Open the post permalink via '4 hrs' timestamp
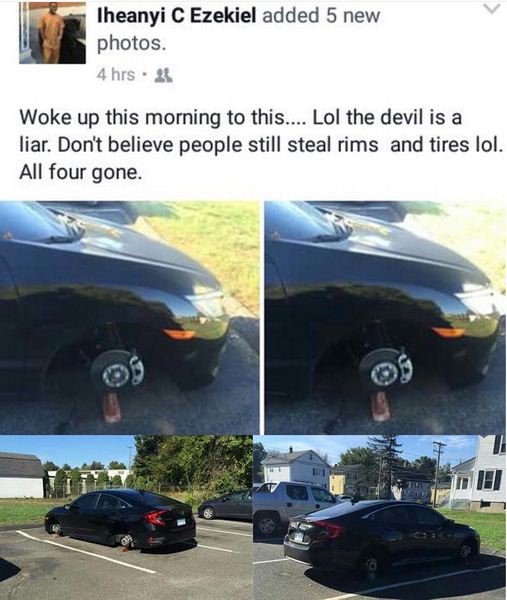Screen dimensions: 507x600 pyautogui.click(x=116, y=75)
